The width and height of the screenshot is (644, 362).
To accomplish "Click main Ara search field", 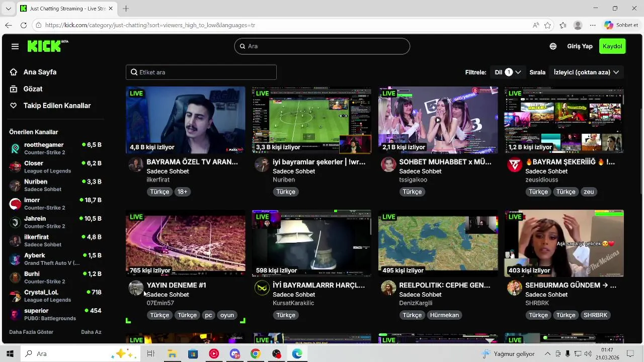I will pos(322,46).
